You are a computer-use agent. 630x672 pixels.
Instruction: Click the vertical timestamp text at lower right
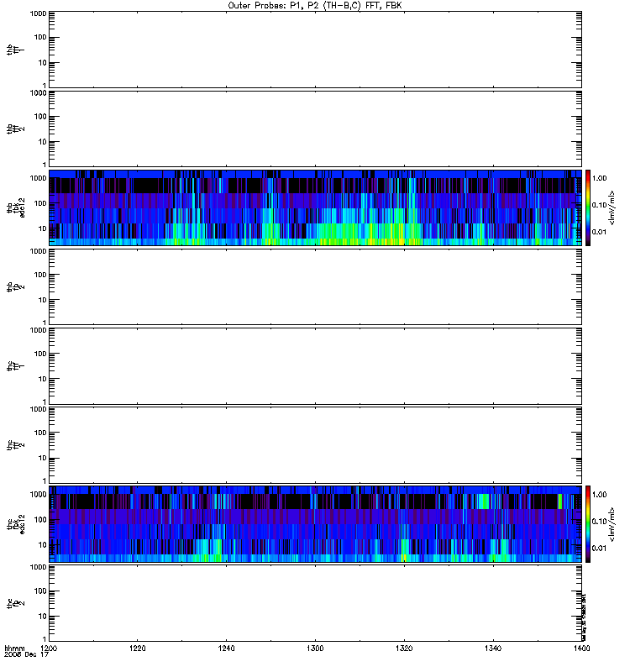(584, 617)
